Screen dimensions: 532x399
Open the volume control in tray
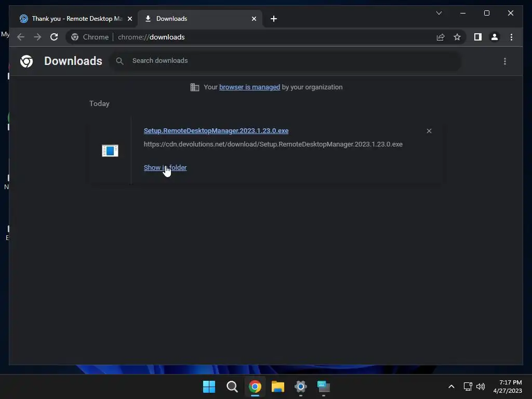(481, 387)
